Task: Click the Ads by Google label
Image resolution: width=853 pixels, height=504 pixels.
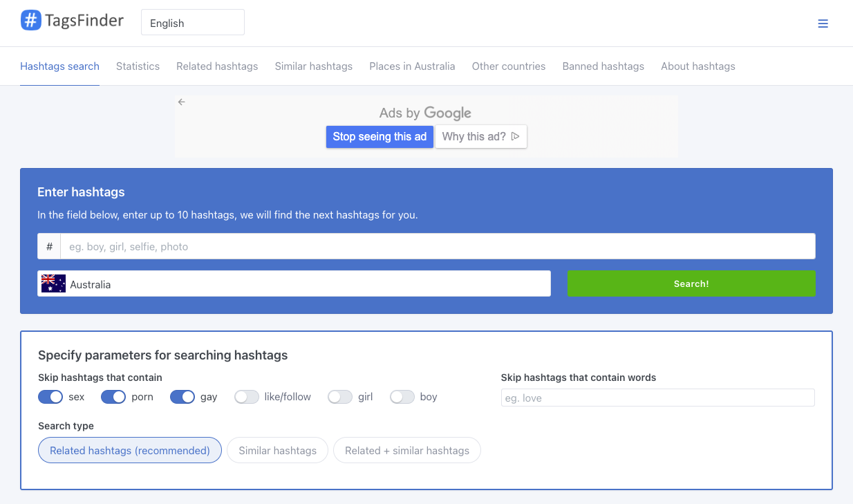Action: tap(425, 113)
